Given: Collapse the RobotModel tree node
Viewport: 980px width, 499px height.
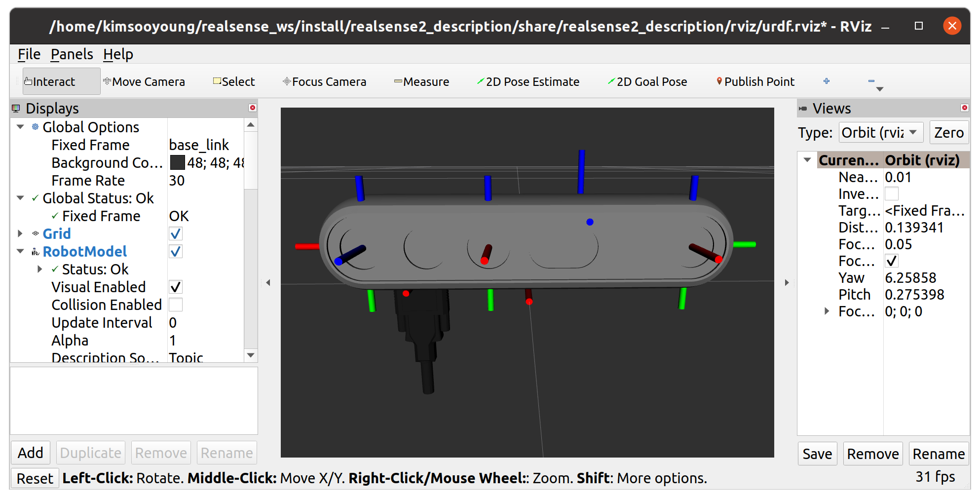Looking at the screenshot, I should (x=20, y=251).
